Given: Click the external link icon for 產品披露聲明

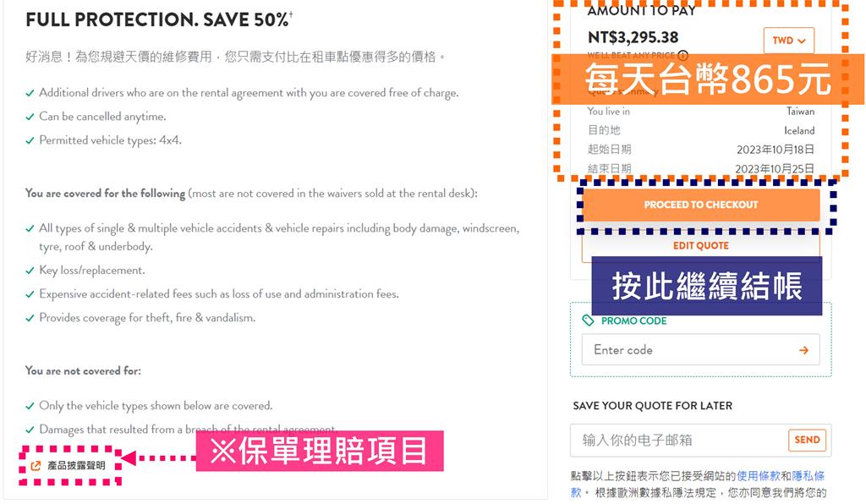Looking at the screenshot, I should (36, 466).
